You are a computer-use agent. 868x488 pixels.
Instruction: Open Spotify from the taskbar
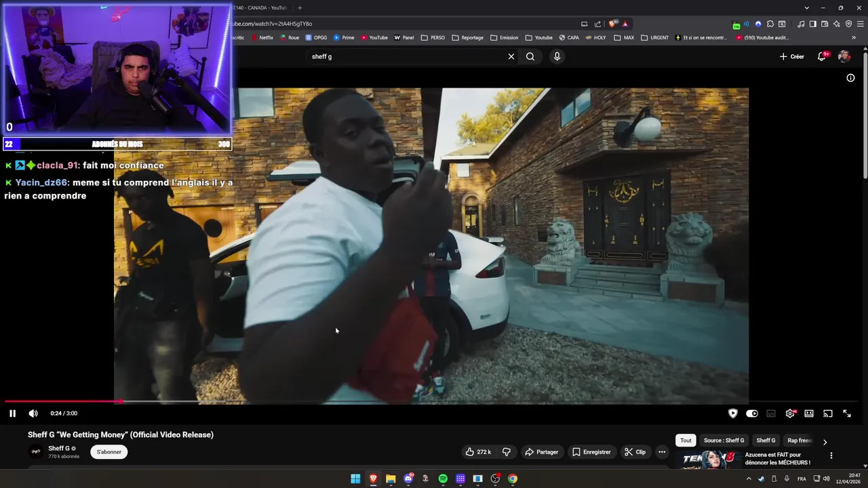pos(443,479)
